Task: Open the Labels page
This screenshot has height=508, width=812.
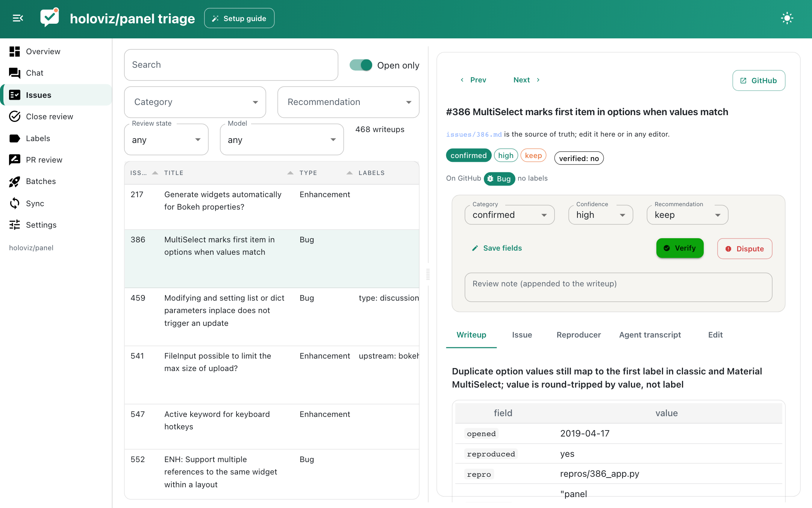Action: pyautogui.click(x=56, y=138)
